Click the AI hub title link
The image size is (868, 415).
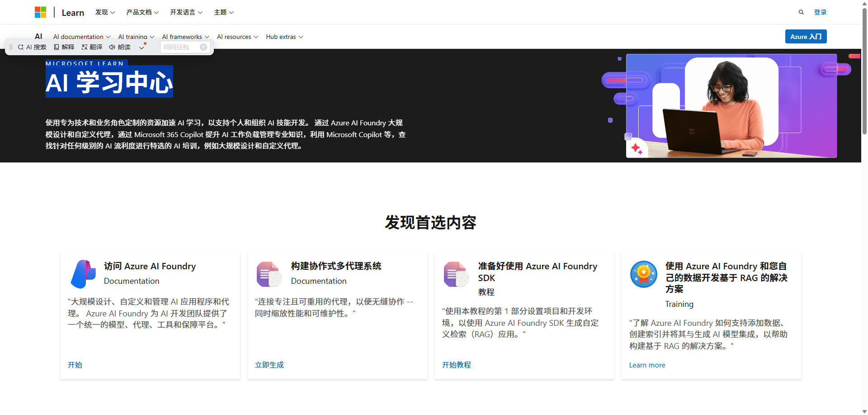(38, 36)
